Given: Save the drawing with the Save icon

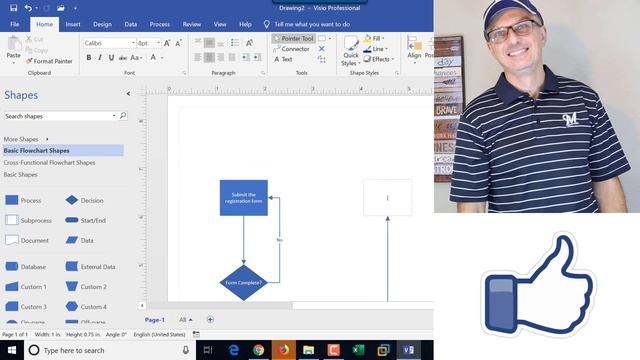Looking at the screenshot, I should click(x=13, y=8).
